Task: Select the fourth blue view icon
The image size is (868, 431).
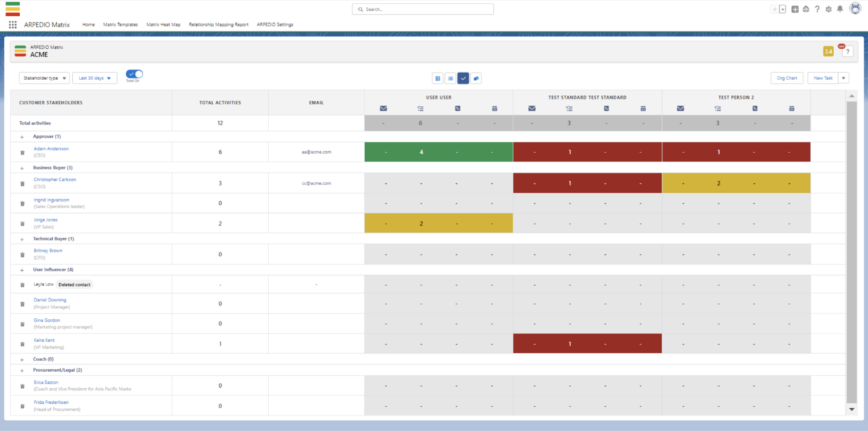Action: coord(476,78)
